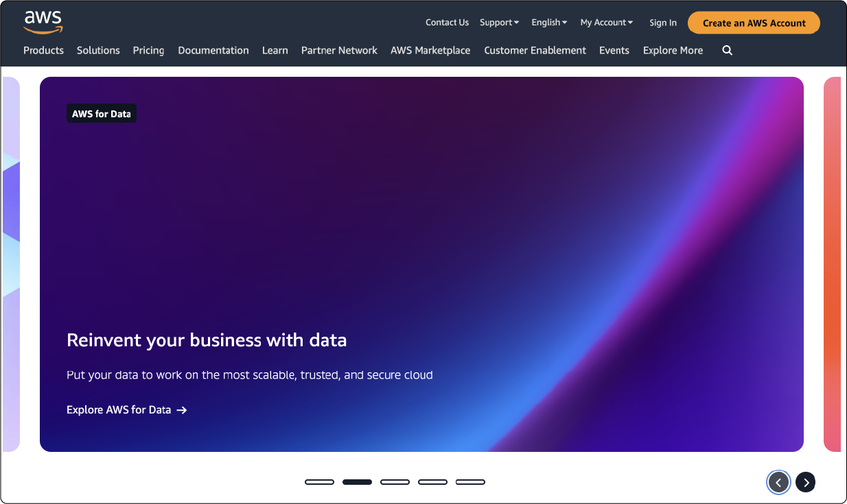Click the next slide peeking at right edge
847x504 pixels.
pyautogui.click(x=832, y=264)
